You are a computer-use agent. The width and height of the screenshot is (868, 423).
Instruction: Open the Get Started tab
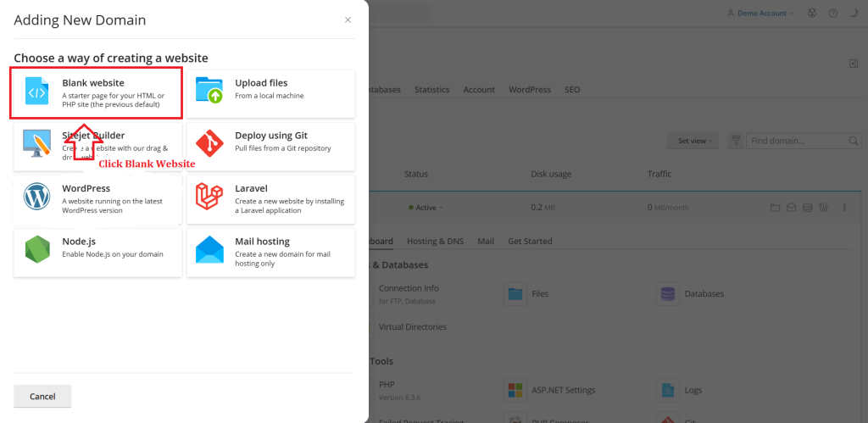tap(530, 242)
